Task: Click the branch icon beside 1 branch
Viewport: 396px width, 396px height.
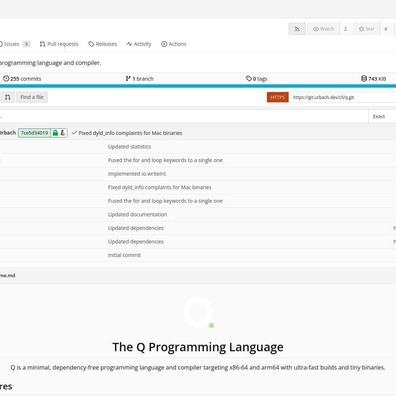Action: pyautogui.click(x=128, y=79)
